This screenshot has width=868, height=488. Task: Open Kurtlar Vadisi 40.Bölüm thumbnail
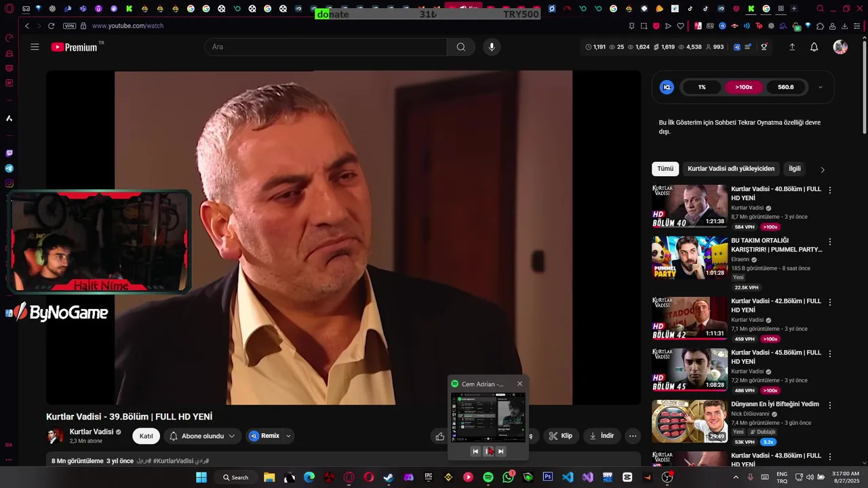(690, 206)
